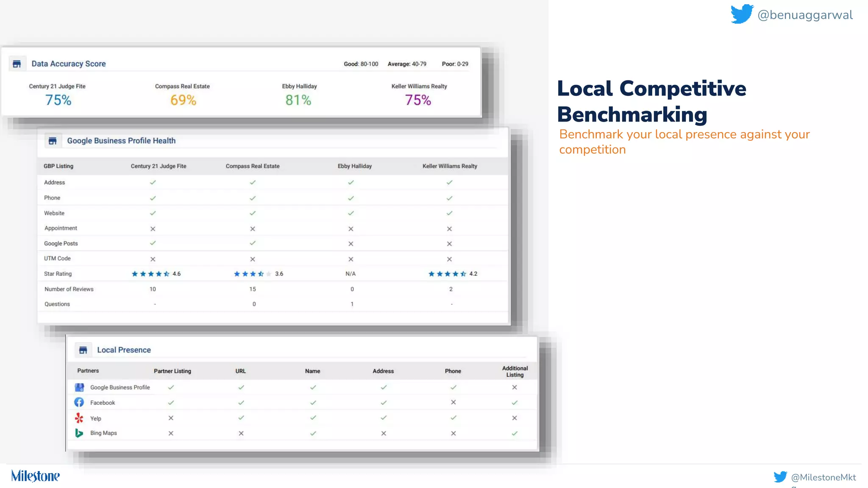Click the Partners column header

pos(88,371)
